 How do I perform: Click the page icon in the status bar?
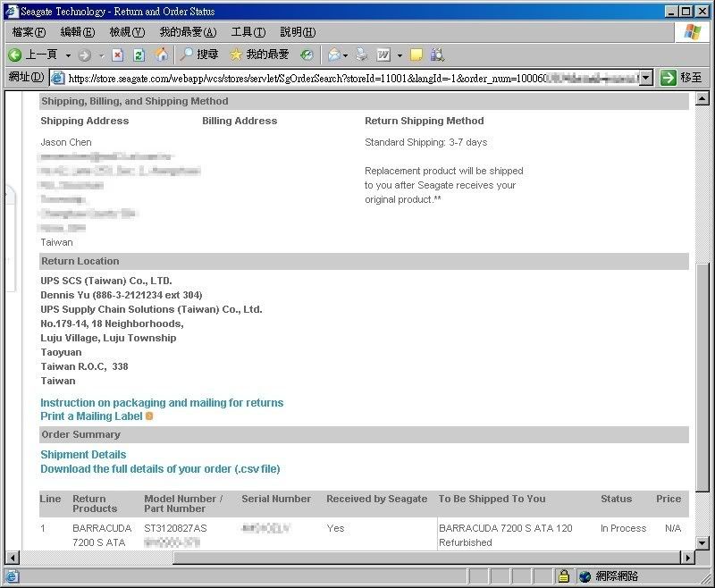click(x=12, y=576)
